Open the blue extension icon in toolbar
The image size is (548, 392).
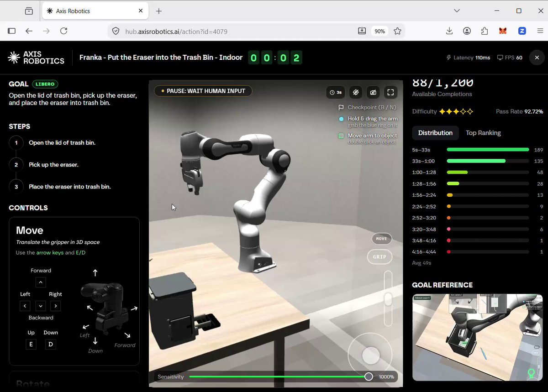point(522,31)
